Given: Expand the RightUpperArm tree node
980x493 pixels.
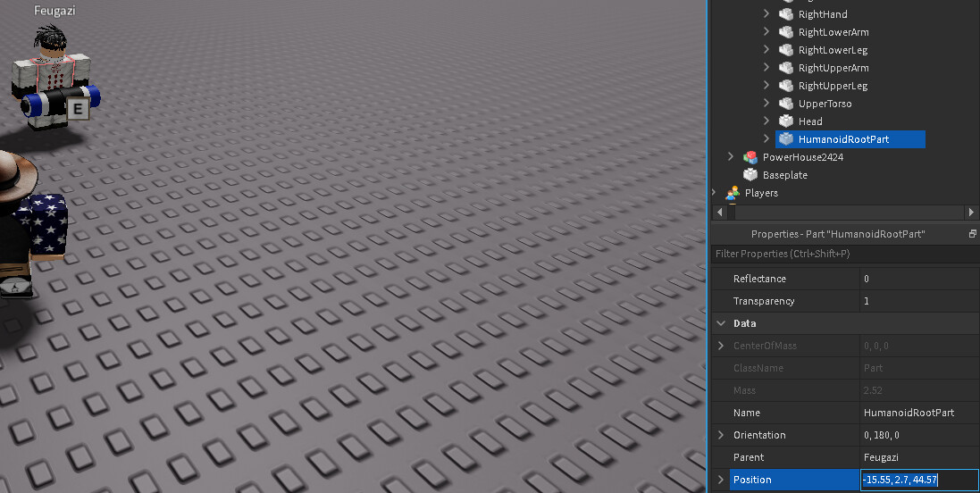Looking at the screenshot, I should click(766, 68).
